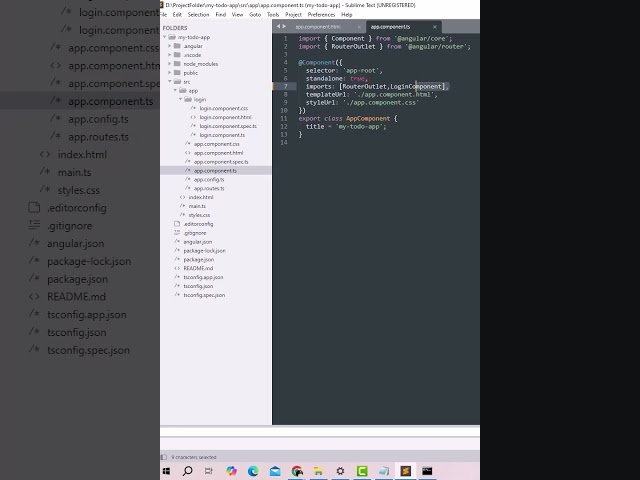The image size is (640, 480).
Task: Open app.component.spec.ts in sidebar
Action: coord(221,162)
